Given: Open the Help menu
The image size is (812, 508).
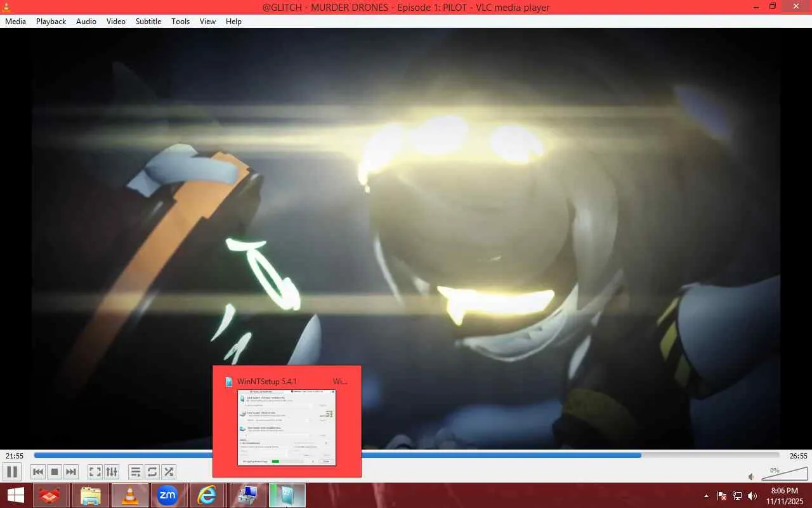Looking at the screenshot, I should [234, 22].
